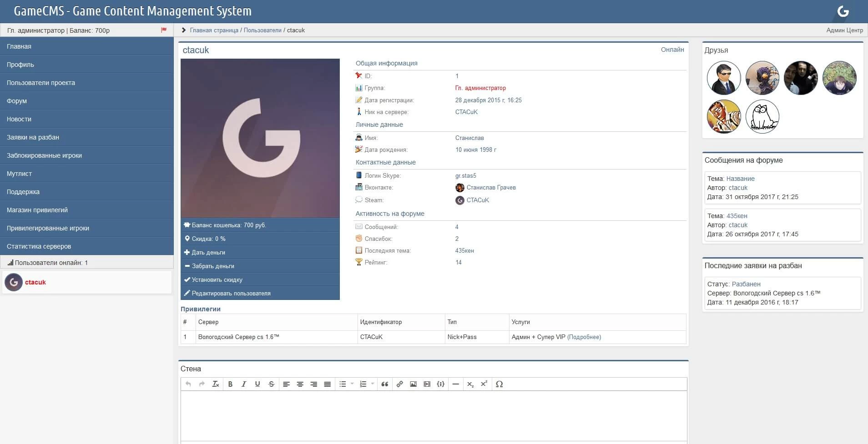This screenshot has width=868, height=444.
Task: Click the red flag icon in sidebar header
Action: (x=164, y=30)
